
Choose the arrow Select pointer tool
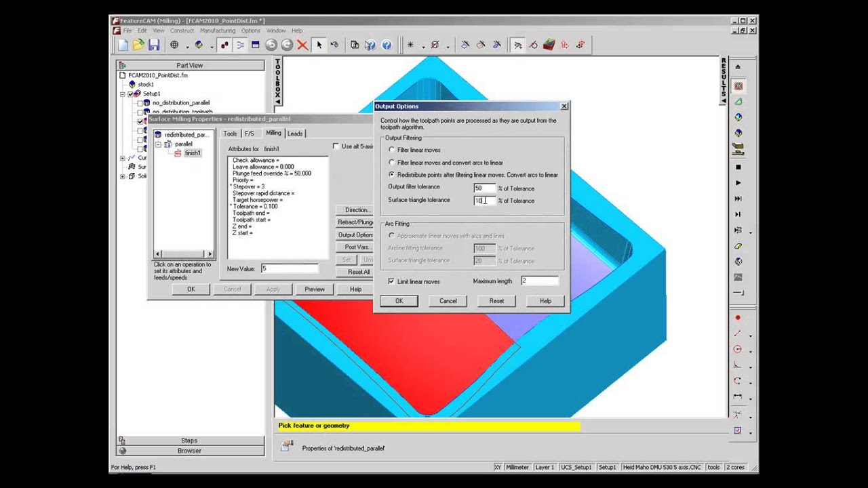coord(319,45)
